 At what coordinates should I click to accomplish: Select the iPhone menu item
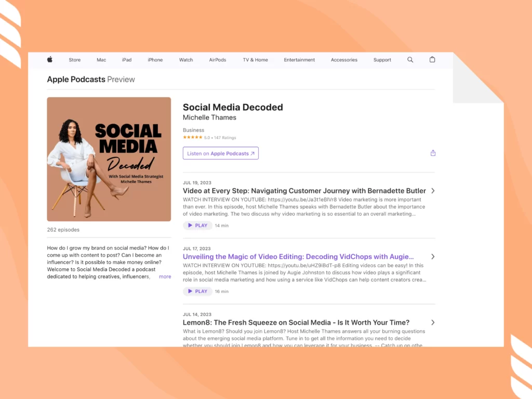click(x=155, y=60)
